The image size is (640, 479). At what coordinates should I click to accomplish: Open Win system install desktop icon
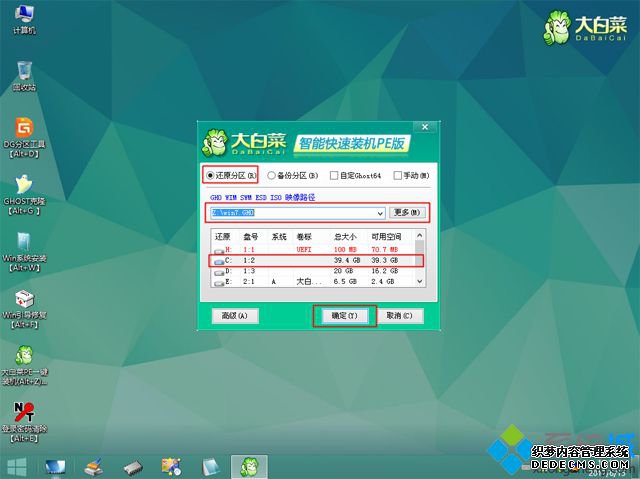(24, 252)
